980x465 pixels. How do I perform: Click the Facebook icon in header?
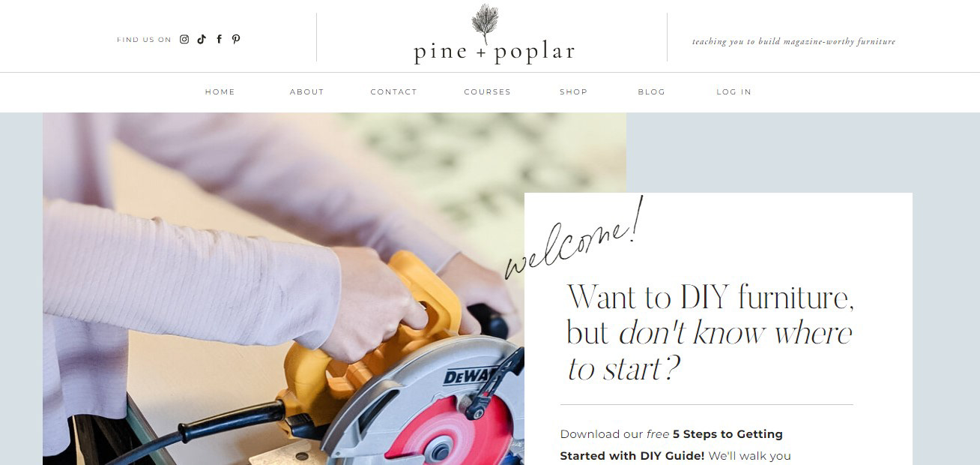point(219,39)
